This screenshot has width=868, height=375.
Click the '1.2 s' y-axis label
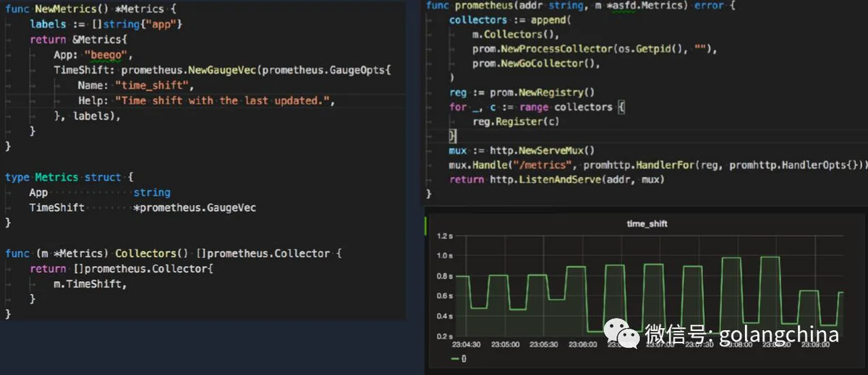[x=446, y=236]
